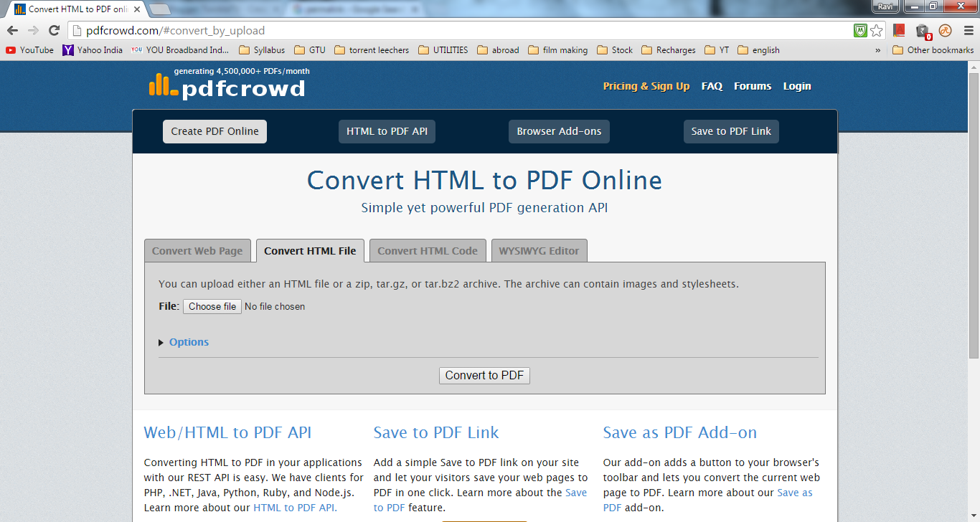Click the orange R extension icon

(945, 32)
